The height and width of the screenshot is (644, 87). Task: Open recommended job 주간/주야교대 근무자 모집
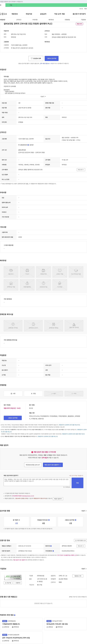(16, 638)
